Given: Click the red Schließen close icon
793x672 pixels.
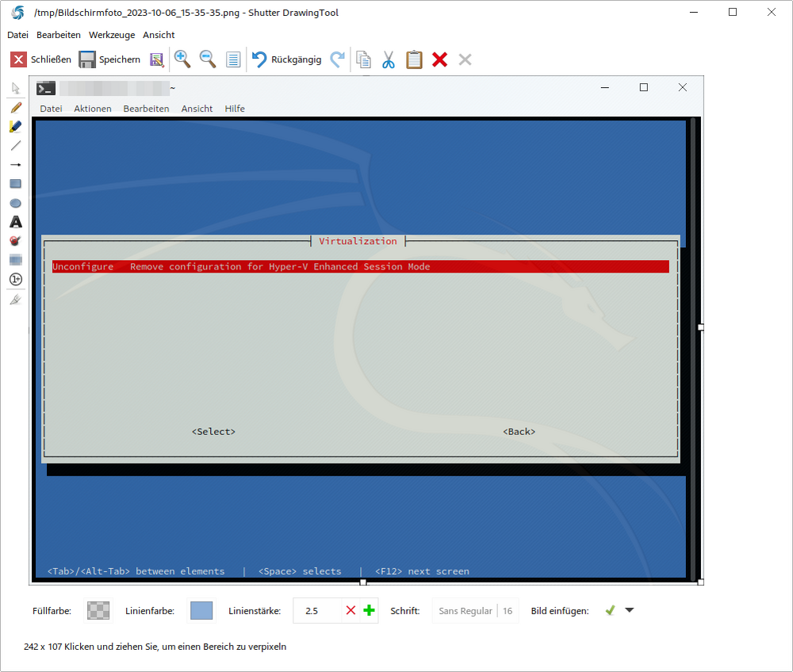Looking at the screenshot, I should coord(18,59).
